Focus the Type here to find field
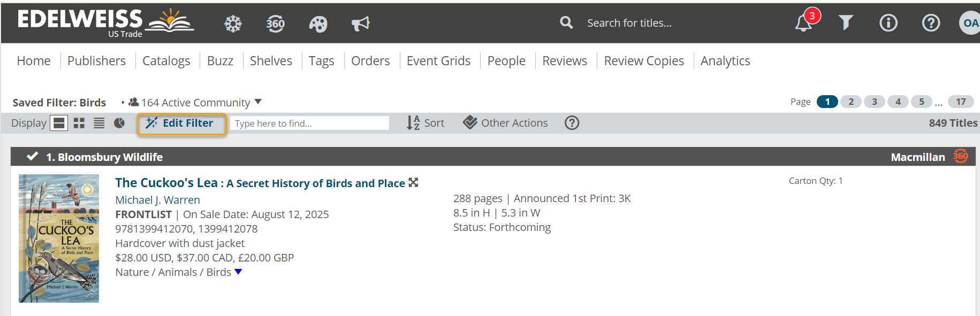Screen dimensions: 980x316 [x=309, y=123]
